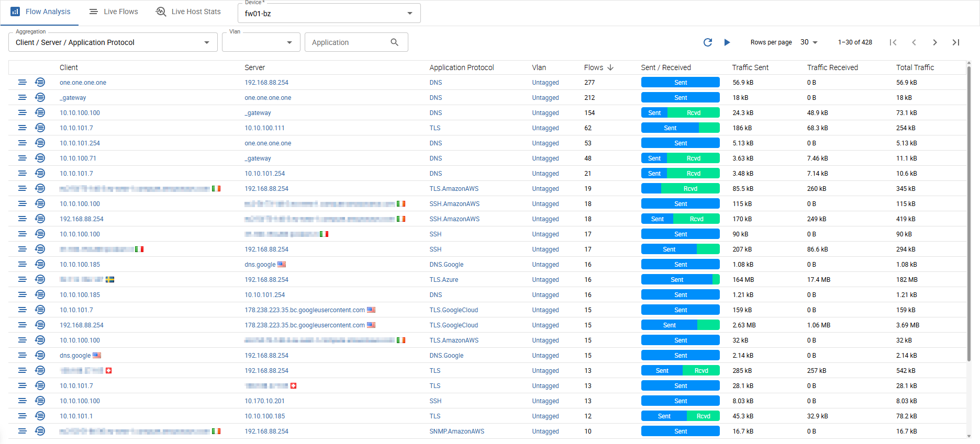Image resolution: width=980 pixels, height=444 pixels.
Task: Click Sent/Rcvd bar for TLS.Azure row
Action: click(680, 280)
